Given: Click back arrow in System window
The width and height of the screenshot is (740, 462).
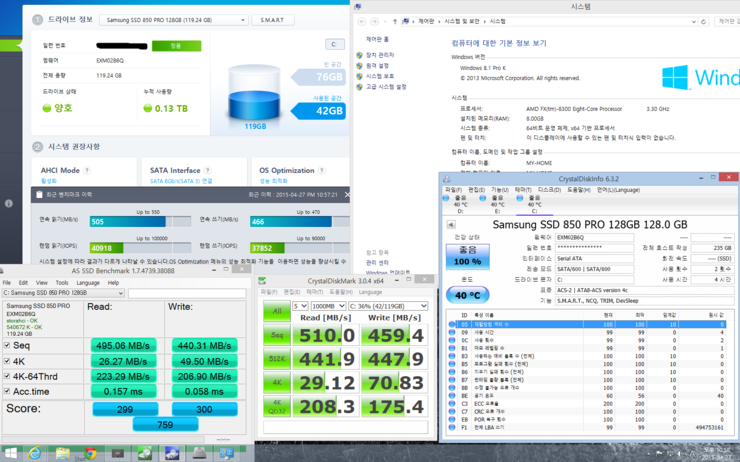Looking at the screenshot, I should (x=362, y=21).
